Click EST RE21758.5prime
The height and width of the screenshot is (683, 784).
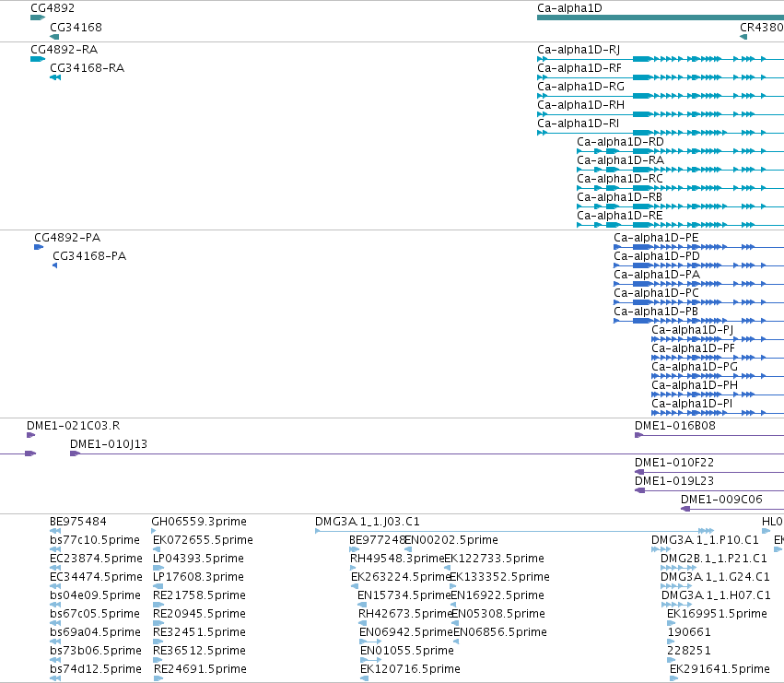(158, 605)
